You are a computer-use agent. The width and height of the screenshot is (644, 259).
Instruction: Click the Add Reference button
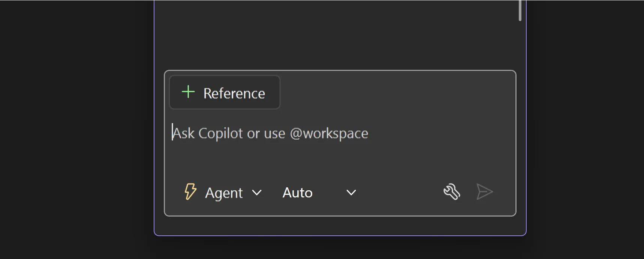225,92
